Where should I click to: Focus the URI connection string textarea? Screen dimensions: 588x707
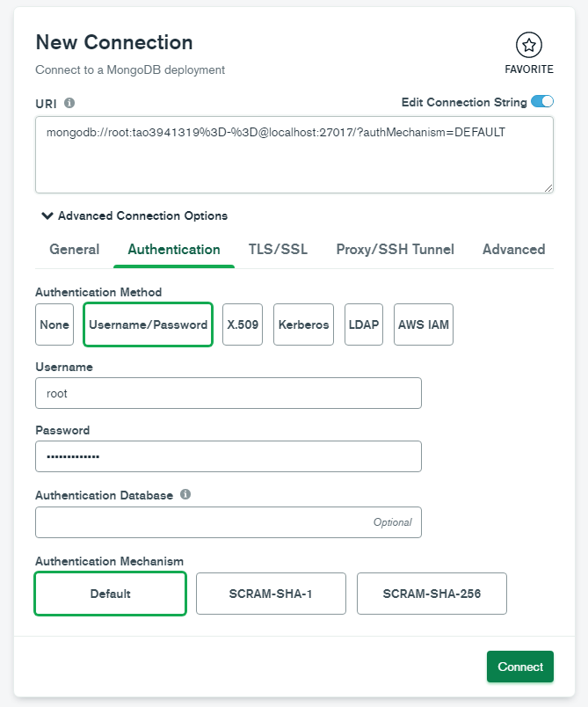[x=294, y=155]
